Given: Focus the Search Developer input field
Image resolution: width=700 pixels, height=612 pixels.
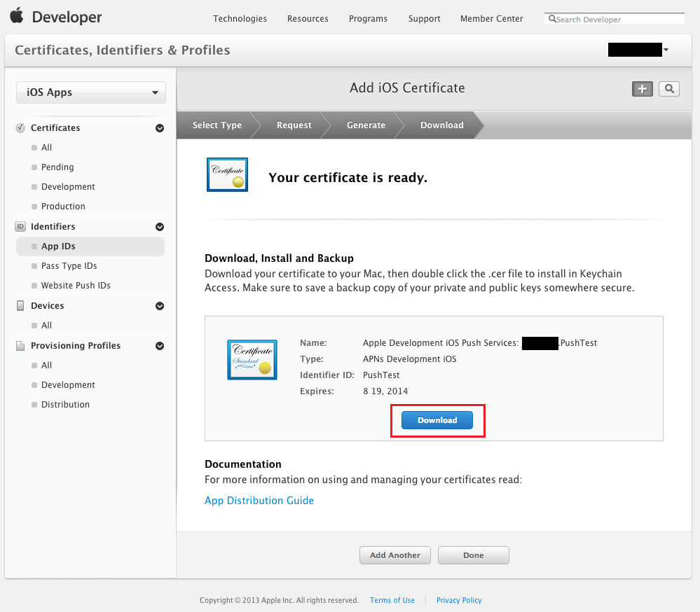Looking at the screenshot, I should click(x=615, y=19).
